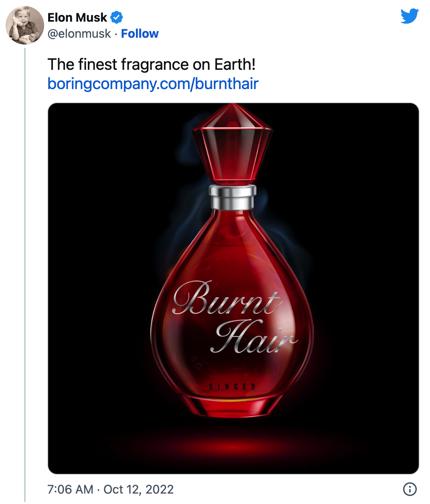
Task: Click the SINGED label on the bottle
Action: pyautogui.click(x=232, y=387)
